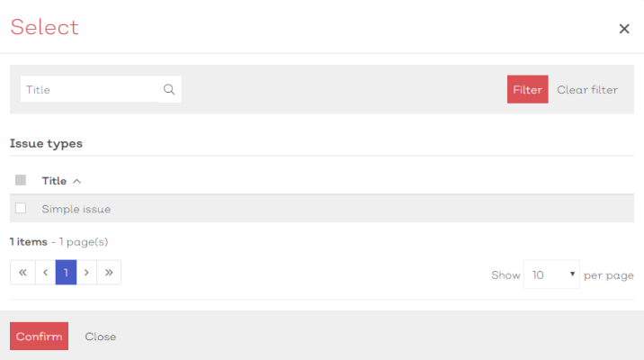644x360 pixels.
Task: Open the items per page dropdown
Action: pyautogui.click(x=551, y=274)
